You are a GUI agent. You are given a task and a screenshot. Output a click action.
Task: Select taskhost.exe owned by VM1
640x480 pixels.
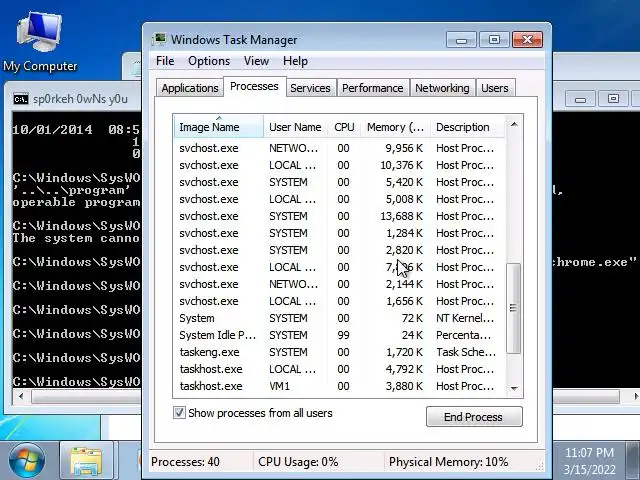click(x=340, y=386)
